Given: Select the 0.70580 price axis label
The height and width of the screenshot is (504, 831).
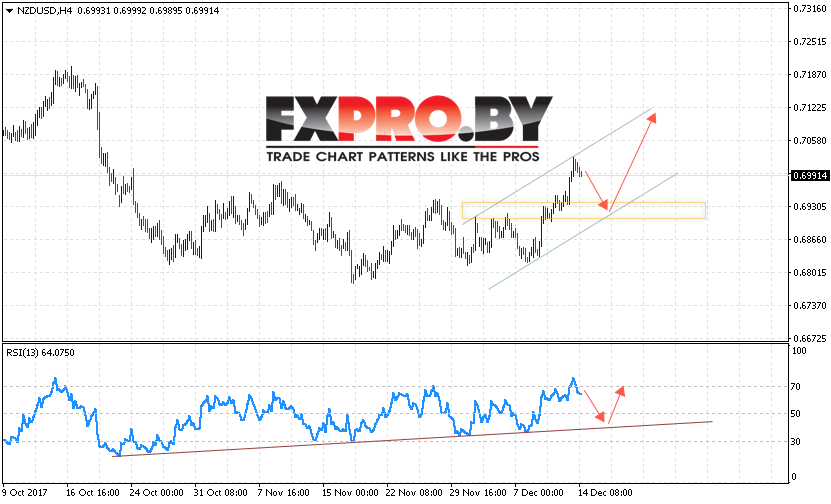Looking at the screenshot, I should coord(810,140).
